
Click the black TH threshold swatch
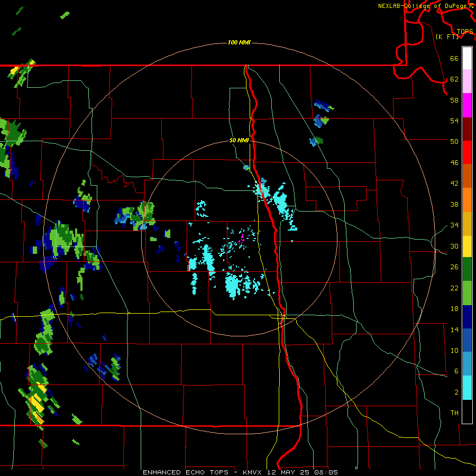click(x=467, y=411)
